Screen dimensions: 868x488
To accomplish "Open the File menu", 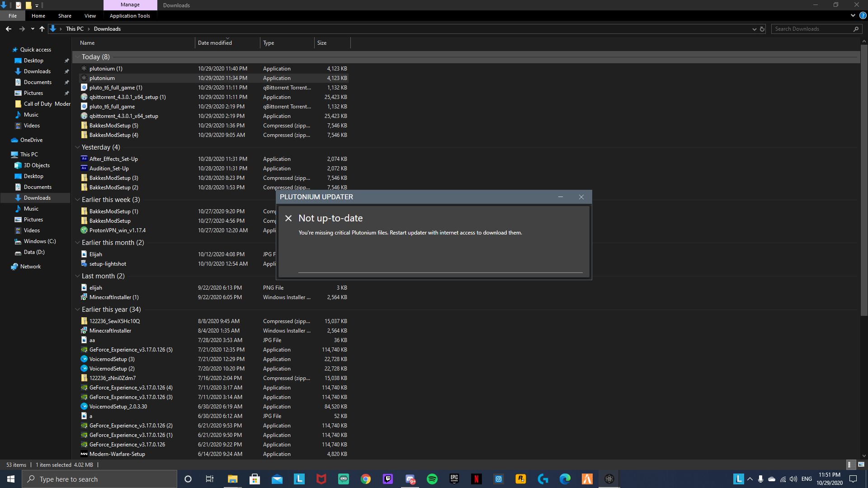I will [x=13, y=16].
